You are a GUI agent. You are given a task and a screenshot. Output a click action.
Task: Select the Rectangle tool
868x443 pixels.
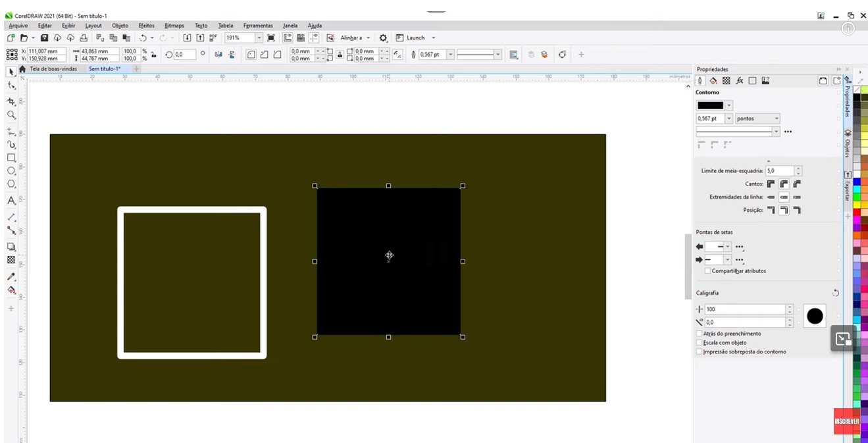tap(11, 156)
